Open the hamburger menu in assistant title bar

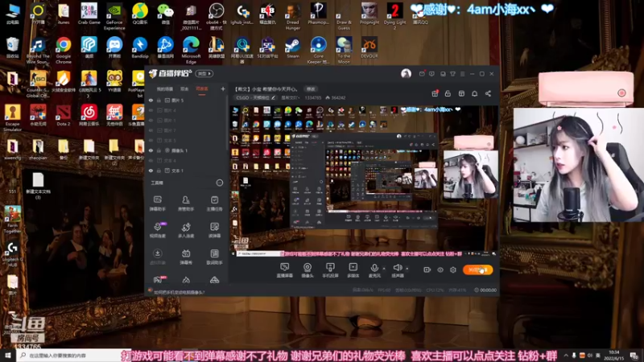[462, 74]
